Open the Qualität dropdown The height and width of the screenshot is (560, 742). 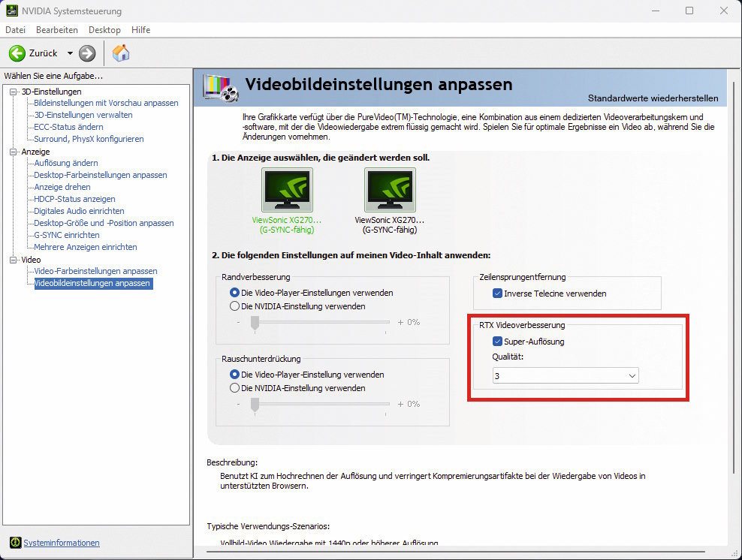566,376
